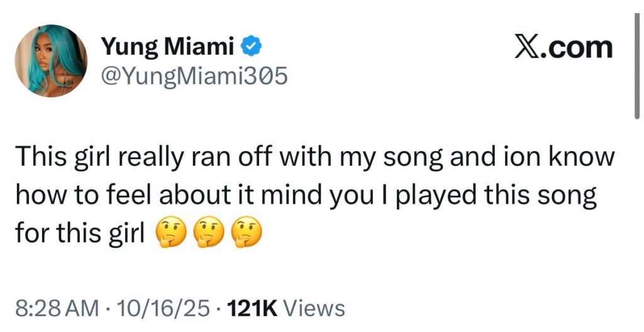This screenshot has height=332, width=644.
Task: Click the blue verified checkmark badge
Action: click(x=253, y=46)
